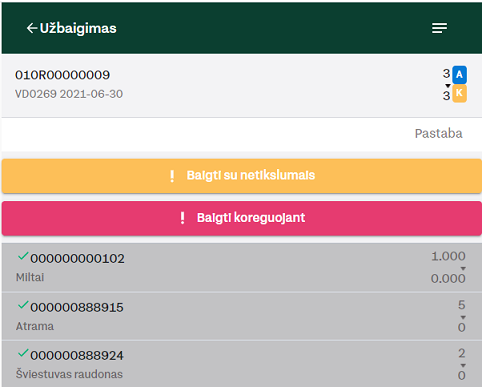Open document 010R00000009 header row
This screenshot has width=482, height=387.
(242, 85)
